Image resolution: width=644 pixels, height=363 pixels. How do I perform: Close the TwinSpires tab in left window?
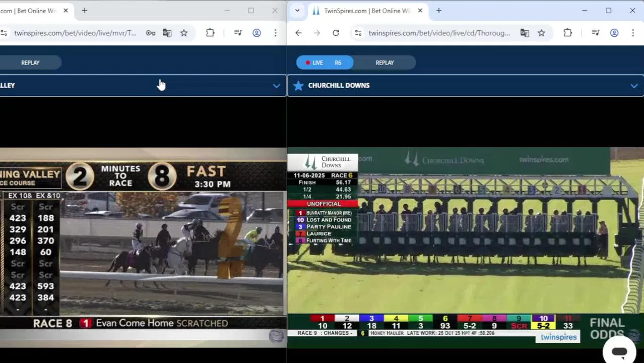click(66, 11)
